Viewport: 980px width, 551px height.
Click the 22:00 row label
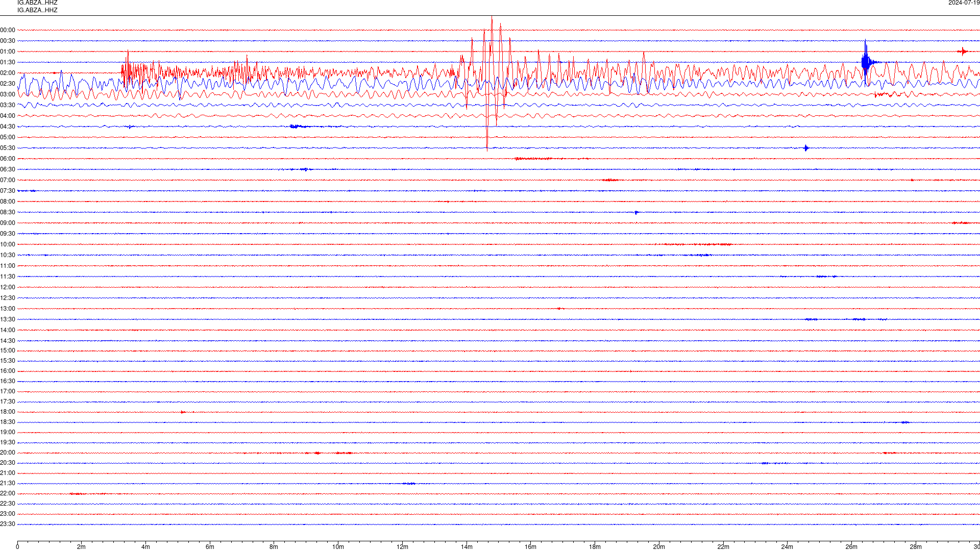8,493
